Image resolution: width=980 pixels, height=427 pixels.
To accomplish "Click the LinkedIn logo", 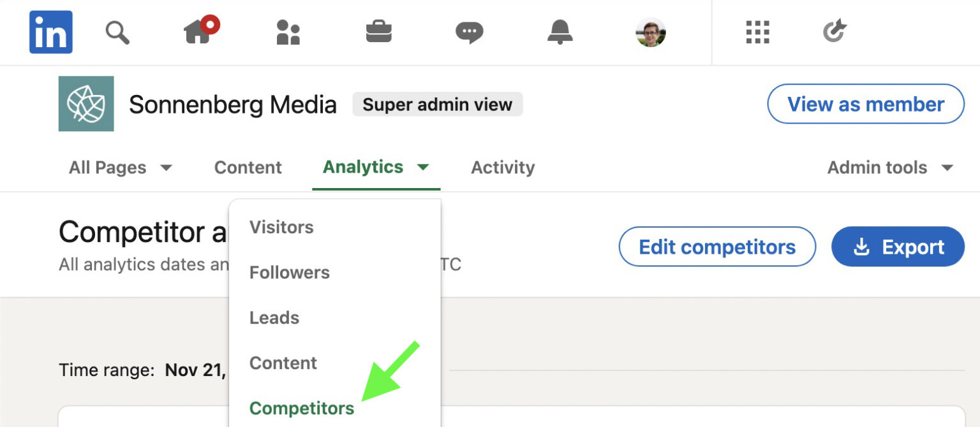I will (x=50, y=32).
